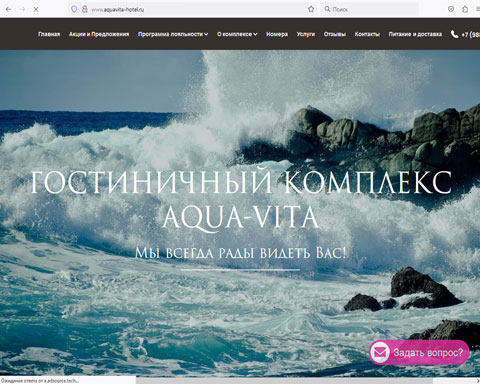Expand the Программа лояльности dropdown
480x384 pixels.
(x=173, y=34)
